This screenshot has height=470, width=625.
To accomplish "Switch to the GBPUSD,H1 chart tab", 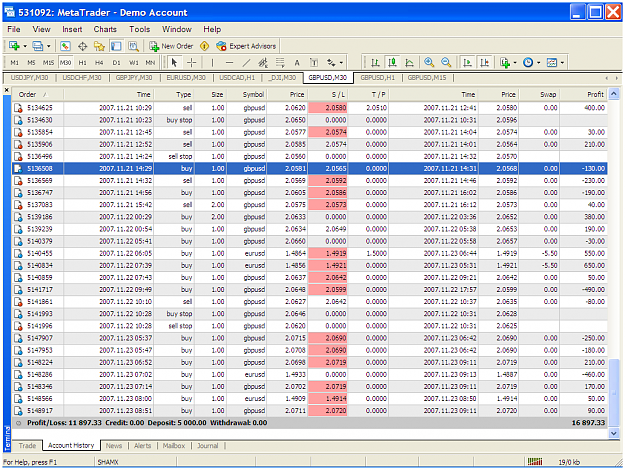I will [377, 78].
